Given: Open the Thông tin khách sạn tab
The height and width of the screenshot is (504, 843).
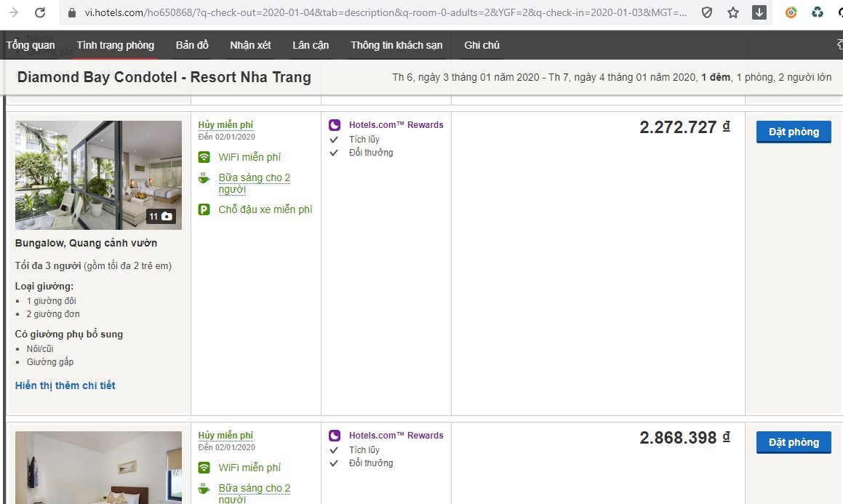Looking at the screenshot, I should tap(396, 45).
